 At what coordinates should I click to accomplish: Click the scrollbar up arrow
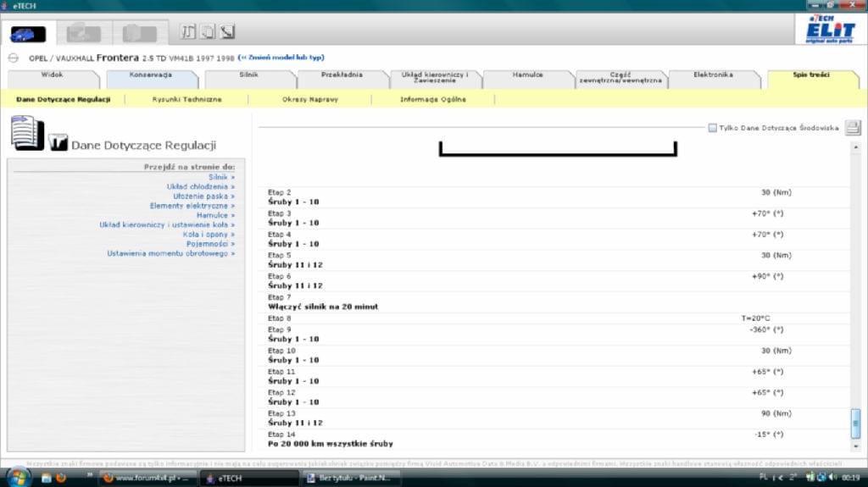(856, 147)
